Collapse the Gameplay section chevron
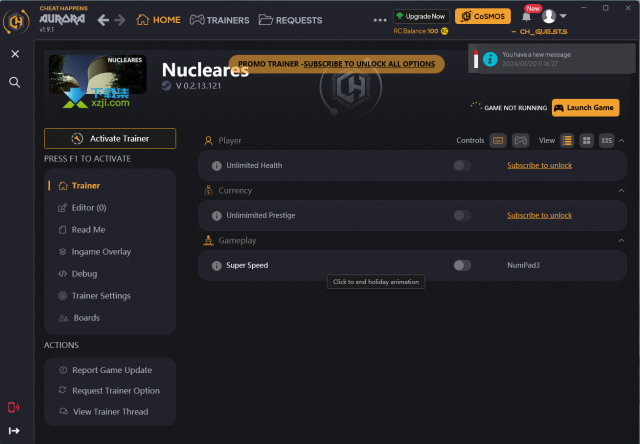Screen dimensions: 640x444 click(x=620, y=241)
